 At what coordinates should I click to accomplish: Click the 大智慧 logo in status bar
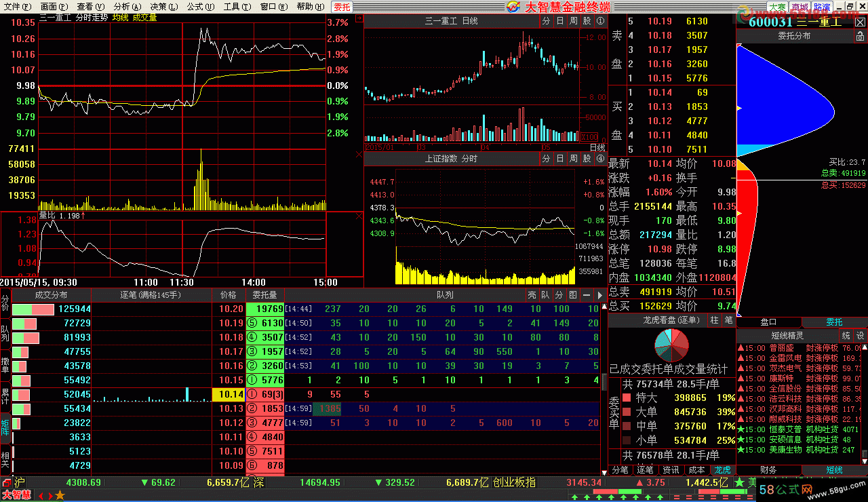(16, 495)
